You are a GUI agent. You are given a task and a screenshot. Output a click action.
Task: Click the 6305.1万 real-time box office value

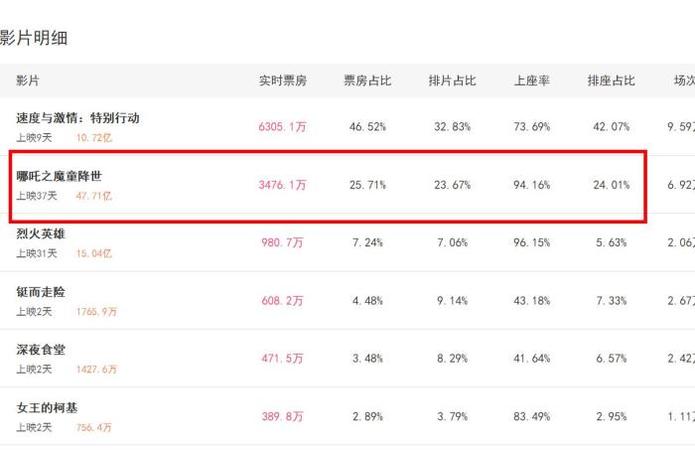pos(282,127)
